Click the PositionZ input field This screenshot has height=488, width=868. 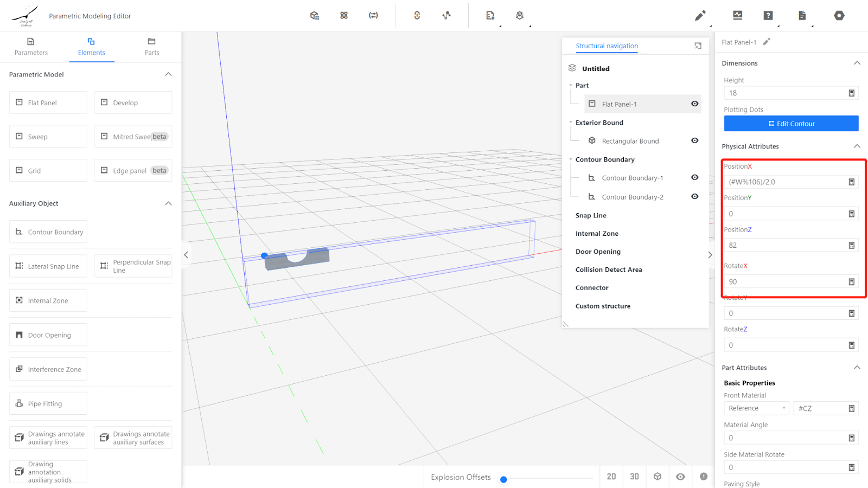(786, 245)
